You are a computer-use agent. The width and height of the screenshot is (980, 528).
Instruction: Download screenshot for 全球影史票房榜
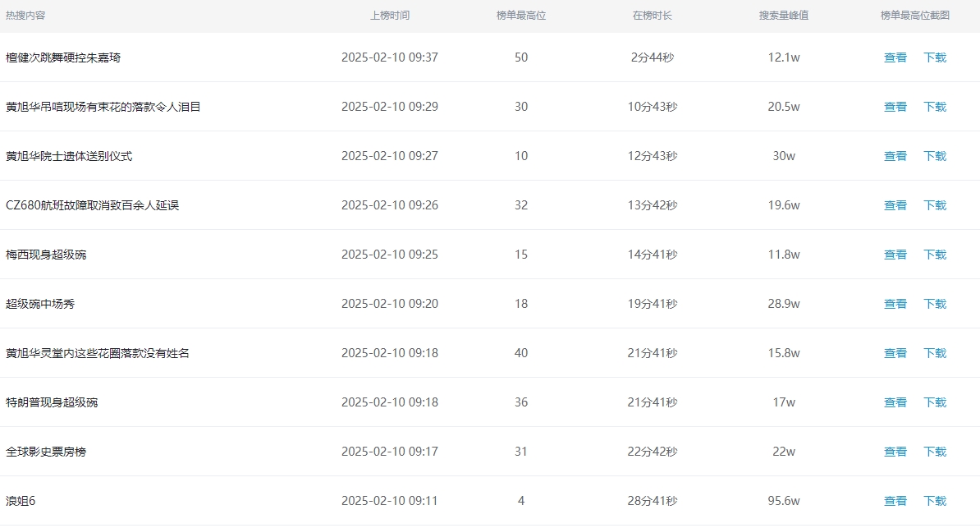click(935, 452)
